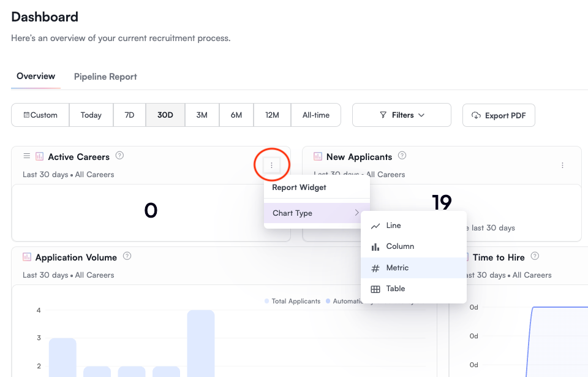Click Time to Hire help icon
The image size is (588, 377).
[535, 256]
